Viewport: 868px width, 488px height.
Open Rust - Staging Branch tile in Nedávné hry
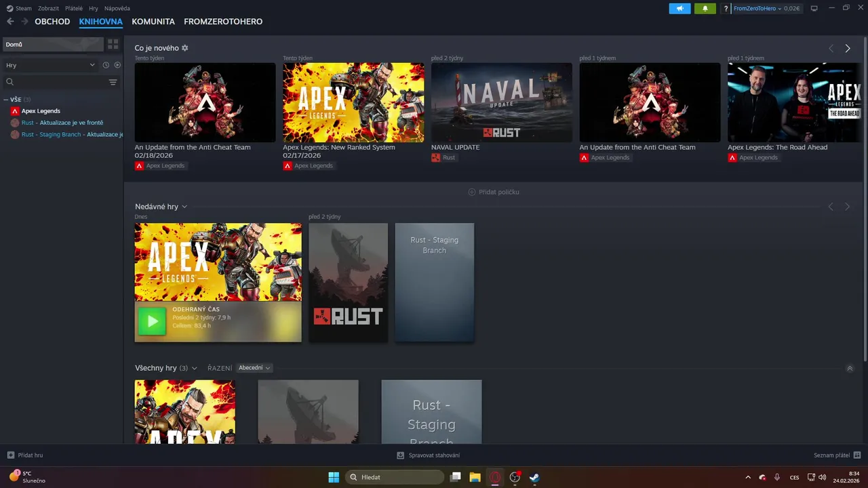coord(435,283)
